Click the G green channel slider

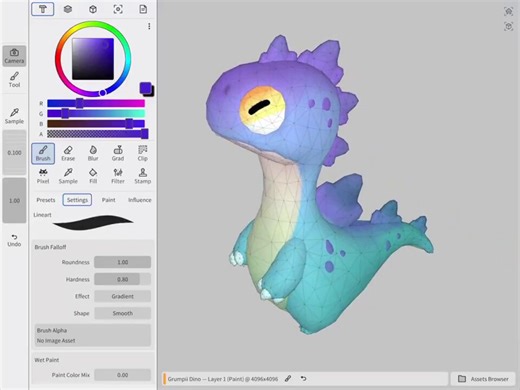[x=96, y=114]
